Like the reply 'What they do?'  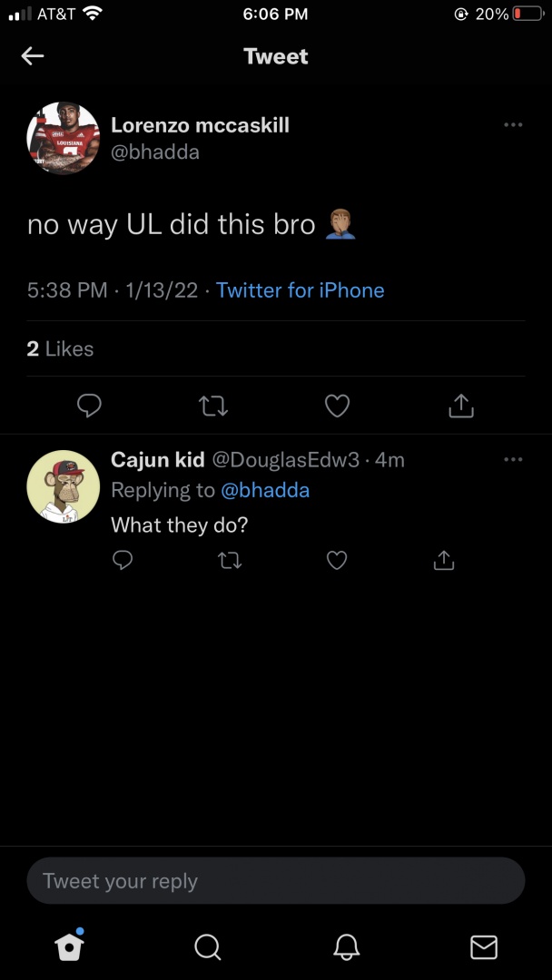coord(337,561)
